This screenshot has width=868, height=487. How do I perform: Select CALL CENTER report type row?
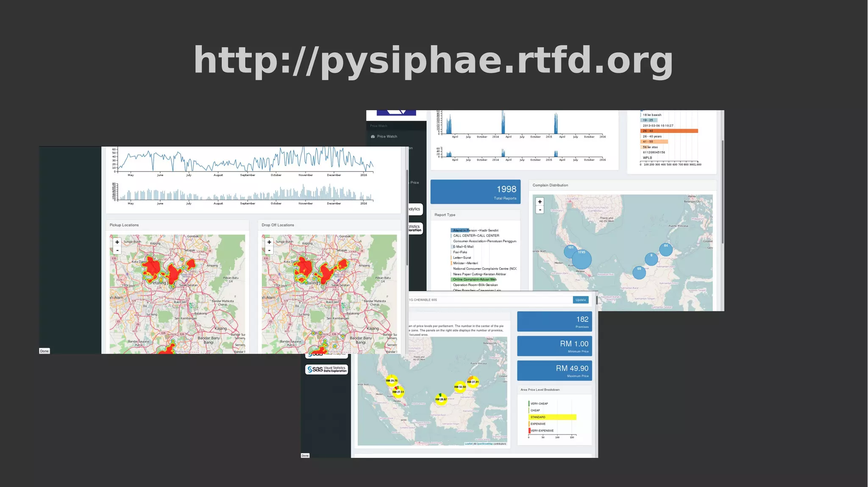pos(475,235)
